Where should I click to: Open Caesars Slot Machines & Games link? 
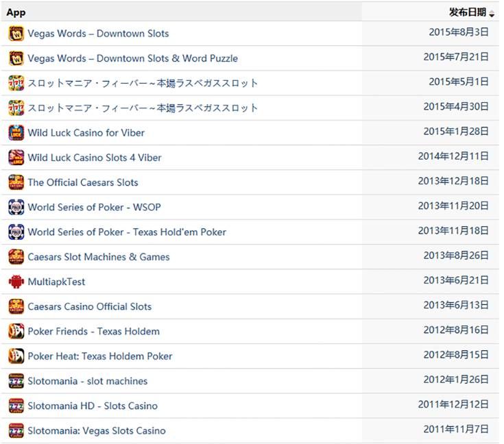99,257
